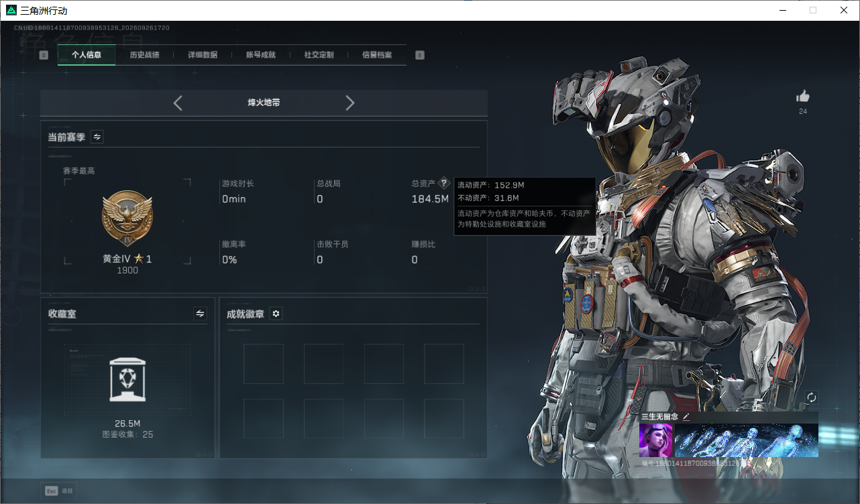The image size is (860, 504).
Task: Click the 游戏时长 label
Action: coord(238,184)
